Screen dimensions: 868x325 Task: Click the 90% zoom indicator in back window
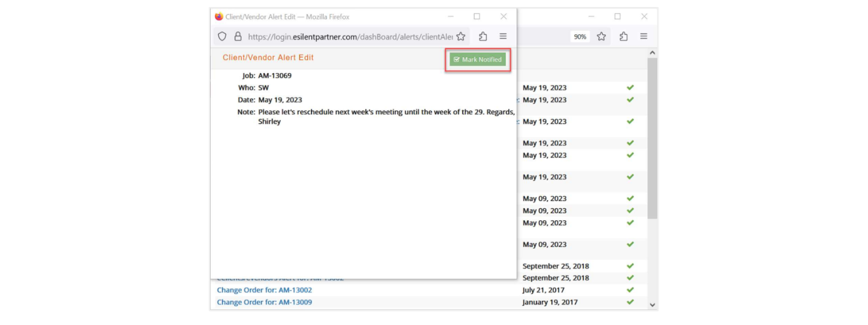point(580,37)
